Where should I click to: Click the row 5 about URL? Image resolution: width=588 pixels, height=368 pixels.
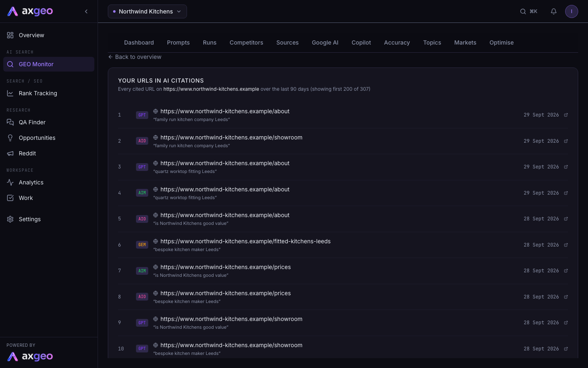[225, 215]
